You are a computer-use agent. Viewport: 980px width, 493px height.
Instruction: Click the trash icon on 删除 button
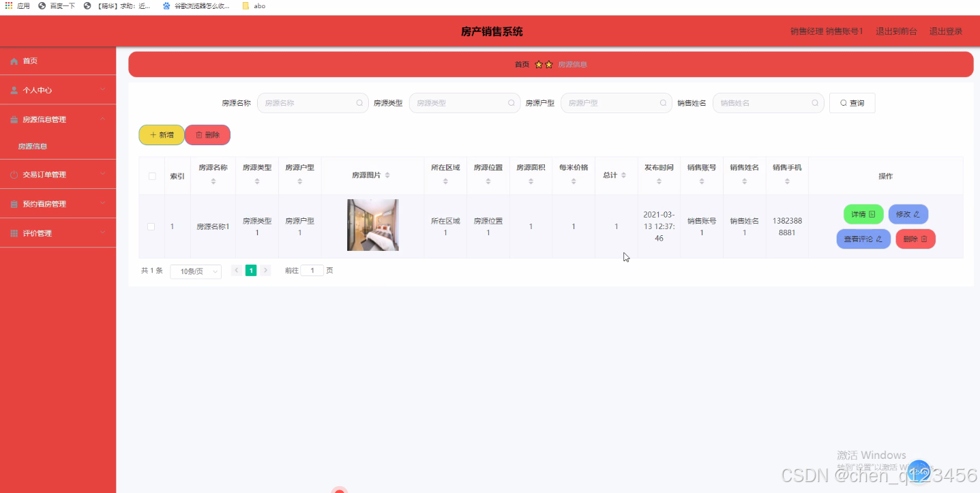(x=198, y=134)
